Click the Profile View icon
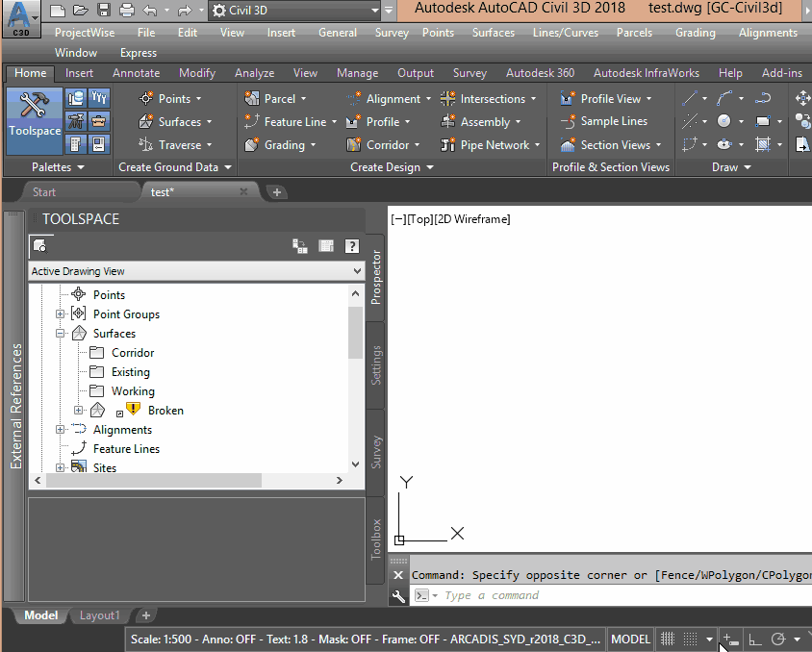Viewport: 812px width, 652px height. [568, 98]
